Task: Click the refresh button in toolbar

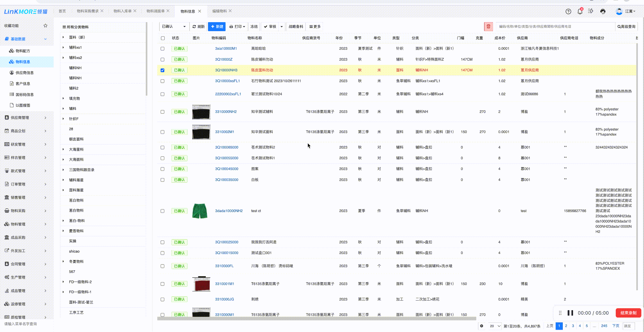Action: point(199,27)
